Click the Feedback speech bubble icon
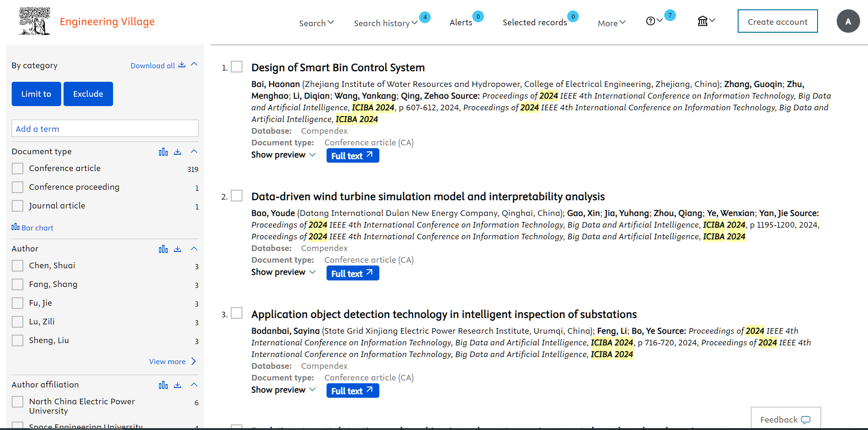The width and height of the screenshot is (868, 430). coord(806,420)
